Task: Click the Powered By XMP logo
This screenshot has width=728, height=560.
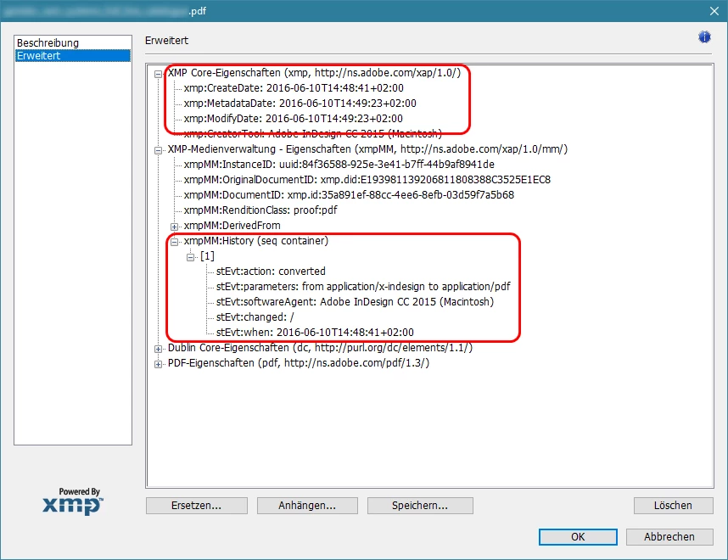Action: (x=73, y=501)
